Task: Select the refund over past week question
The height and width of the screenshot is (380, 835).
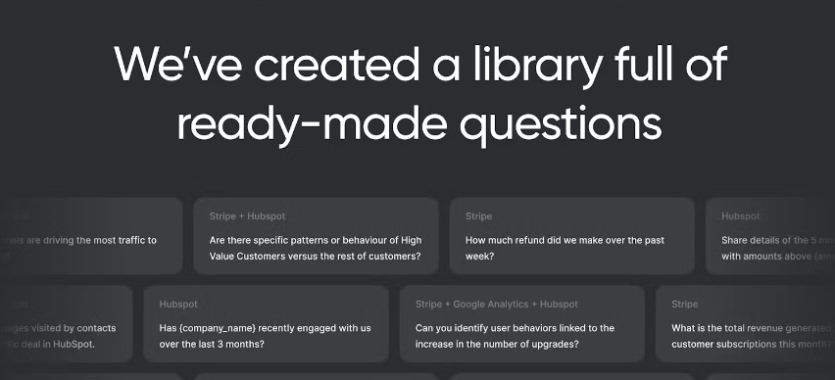Action: (572, 236)
